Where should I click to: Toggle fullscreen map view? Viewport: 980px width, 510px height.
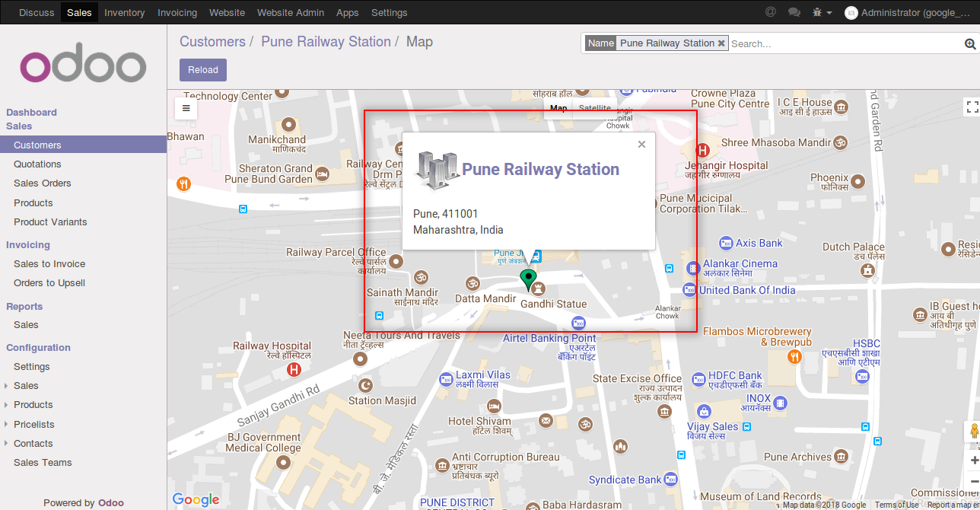click(972, 107)
